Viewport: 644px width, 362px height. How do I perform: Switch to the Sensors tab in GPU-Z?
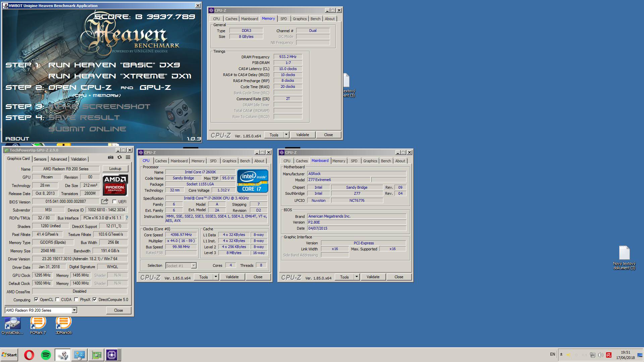pyautogui.click(x=40, y=159)
